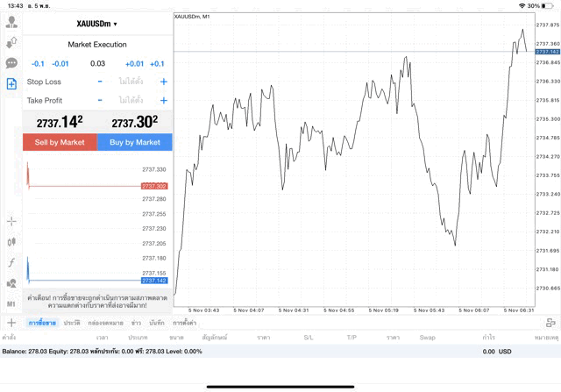Viewport: 561px width, 392px height.
Task: Click the volume field showing 0.03
Action: coord(97,63)
